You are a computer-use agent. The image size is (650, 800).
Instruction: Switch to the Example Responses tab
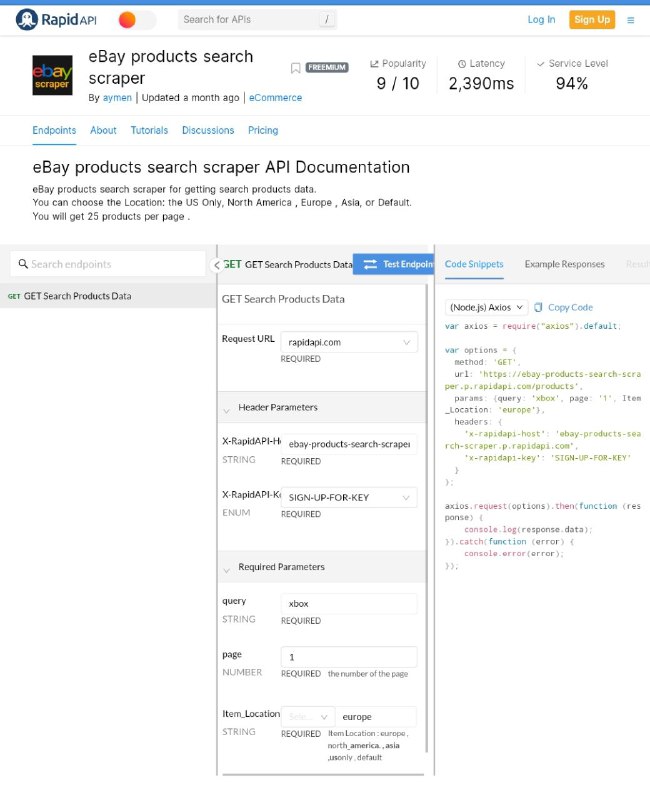pyautogui.click(x=564, y=264)
